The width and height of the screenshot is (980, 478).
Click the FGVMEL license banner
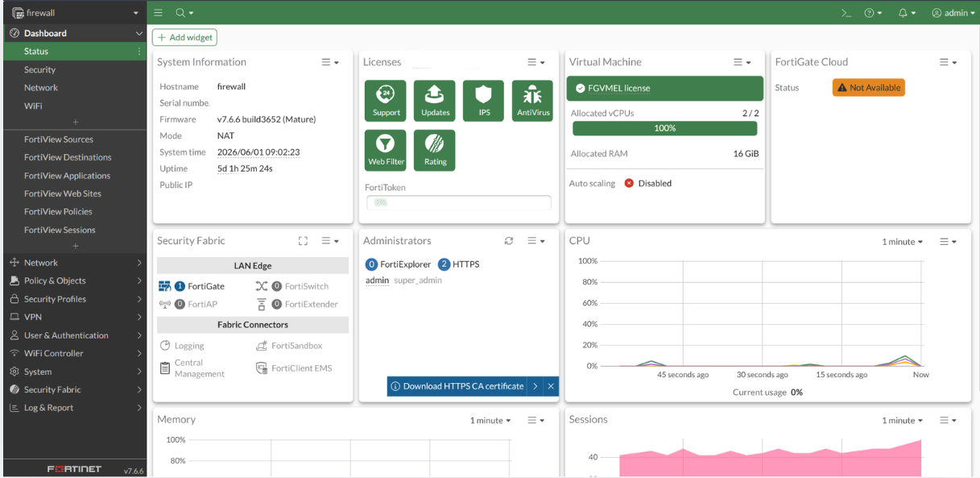click(x=665, y=88)
